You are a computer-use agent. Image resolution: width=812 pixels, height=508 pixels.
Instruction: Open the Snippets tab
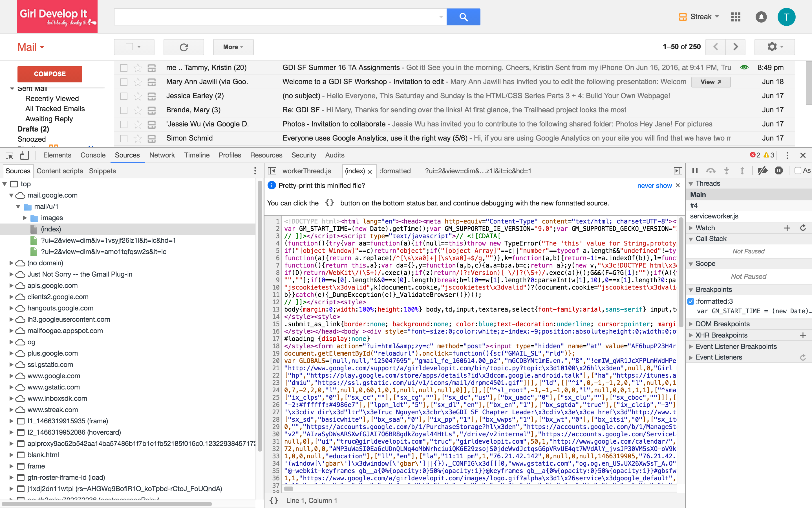click(x=102, y=171)
